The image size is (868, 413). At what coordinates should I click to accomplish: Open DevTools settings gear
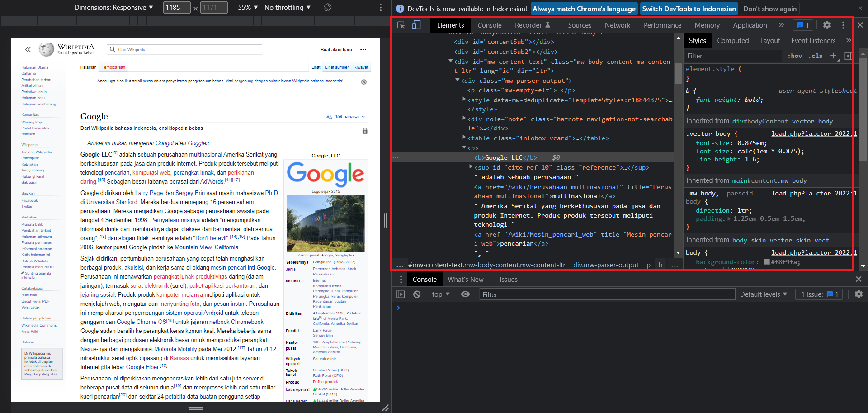[827, 25]
